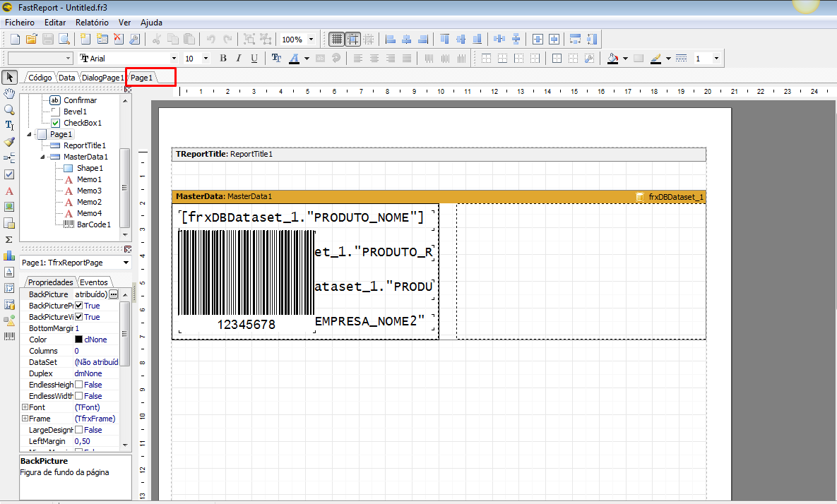Insert a Chart object from toolbox
This screenshot has height=504, width=837.
coord(9,256)
